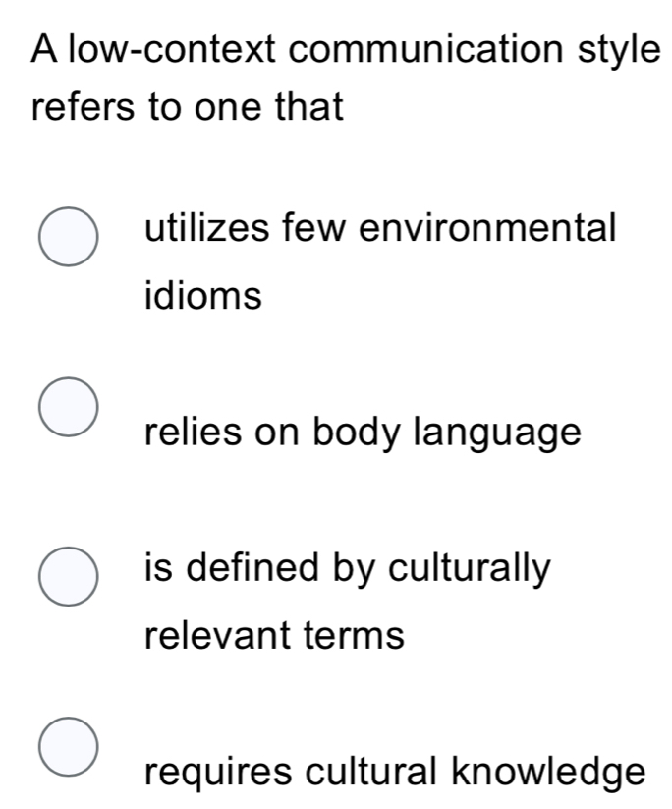The height and width of the screenshot is (809, 672).
Task: Select "utilizes few environmental idioms" radio button
Action: (69, 236)
